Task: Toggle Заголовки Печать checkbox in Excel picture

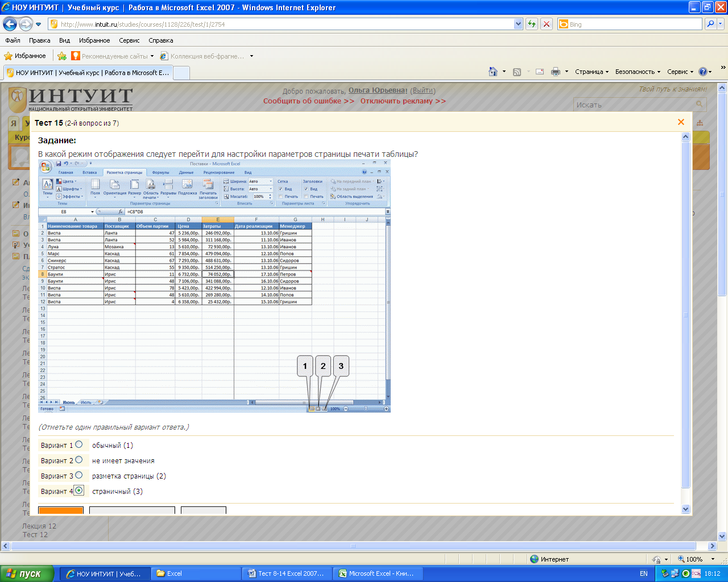Action: coord(306,197)
